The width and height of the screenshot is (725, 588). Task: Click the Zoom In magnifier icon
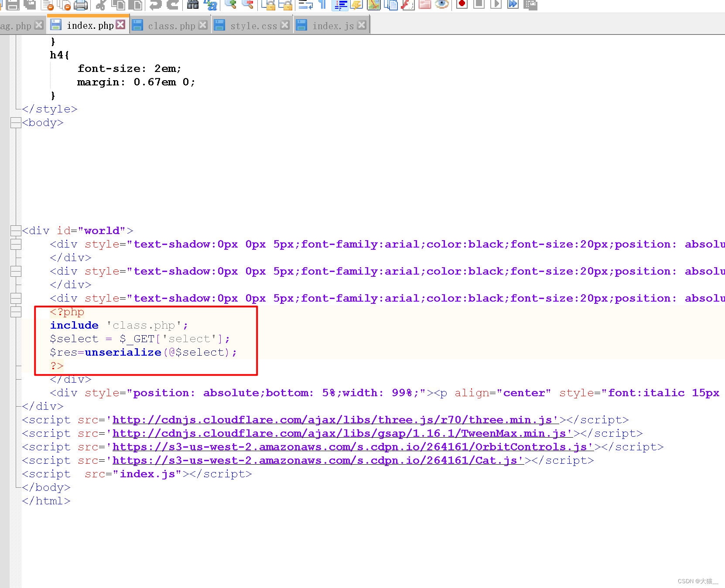(x=231, y=4)
